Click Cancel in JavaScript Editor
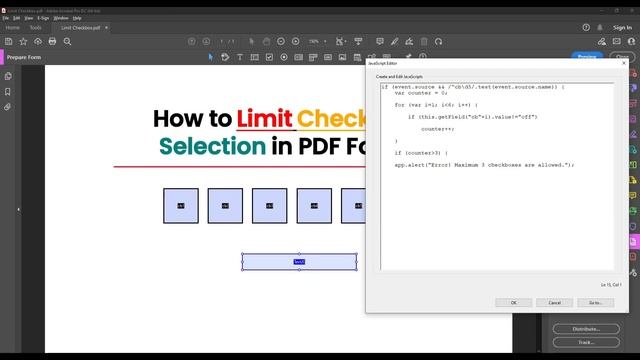The image size is (640, 360). [x=554, y=302]
